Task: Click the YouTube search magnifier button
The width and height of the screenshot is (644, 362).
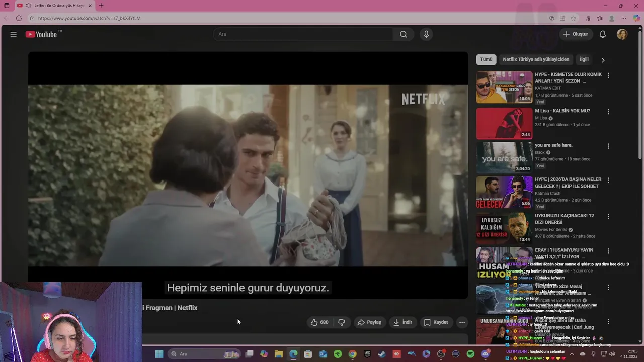Action: (x=404, y=34)
